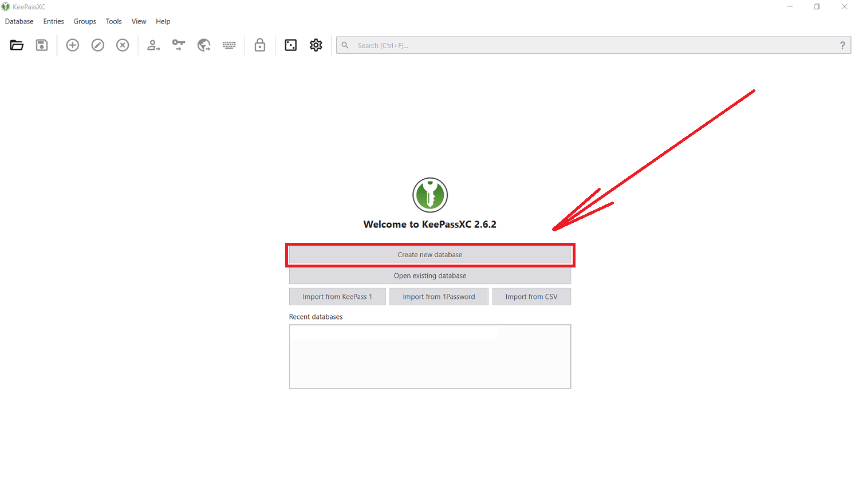Click inside the Recent databases list
This screenshot has width=859, height=504.
(430, 357)
